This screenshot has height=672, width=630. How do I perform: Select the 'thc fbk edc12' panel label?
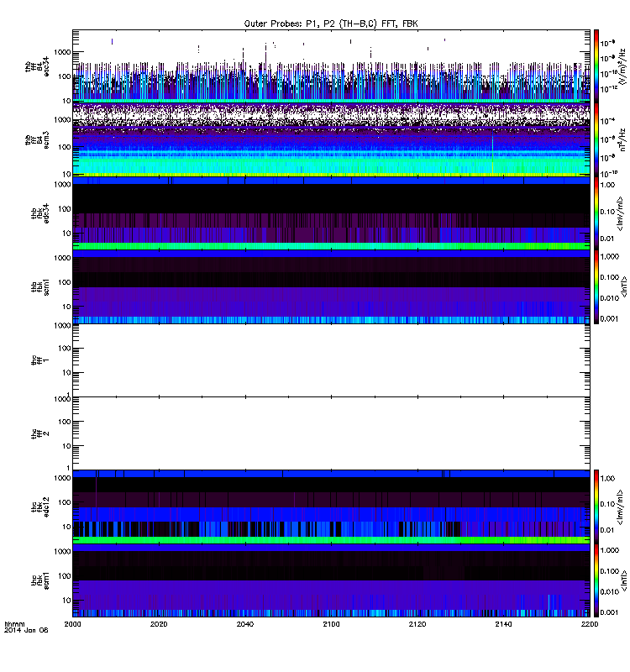point(40,507)
